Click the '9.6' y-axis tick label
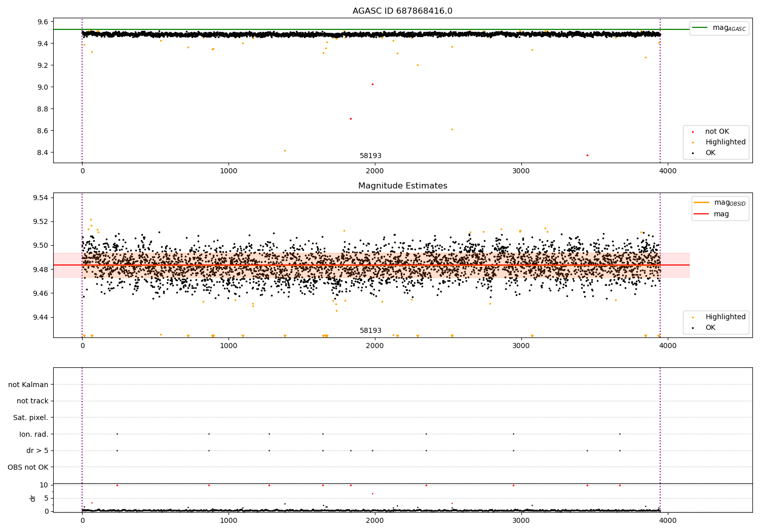Viewport: 760px width, 532px height. pos(43,22)
